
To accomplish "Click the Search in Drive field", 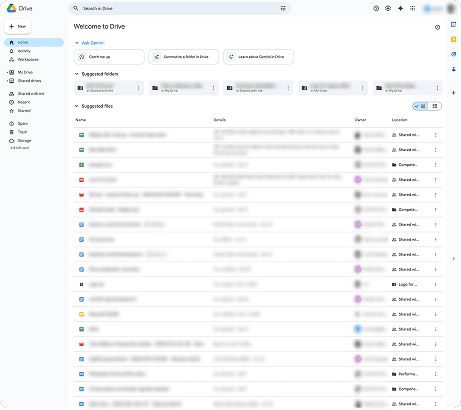I will [x=179, y=8].
